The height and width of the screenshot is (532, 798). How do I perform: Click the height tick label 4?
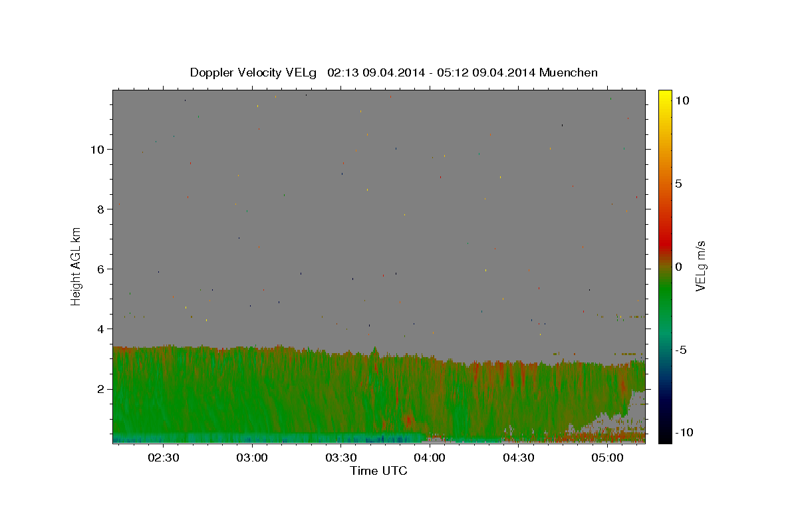102,329
